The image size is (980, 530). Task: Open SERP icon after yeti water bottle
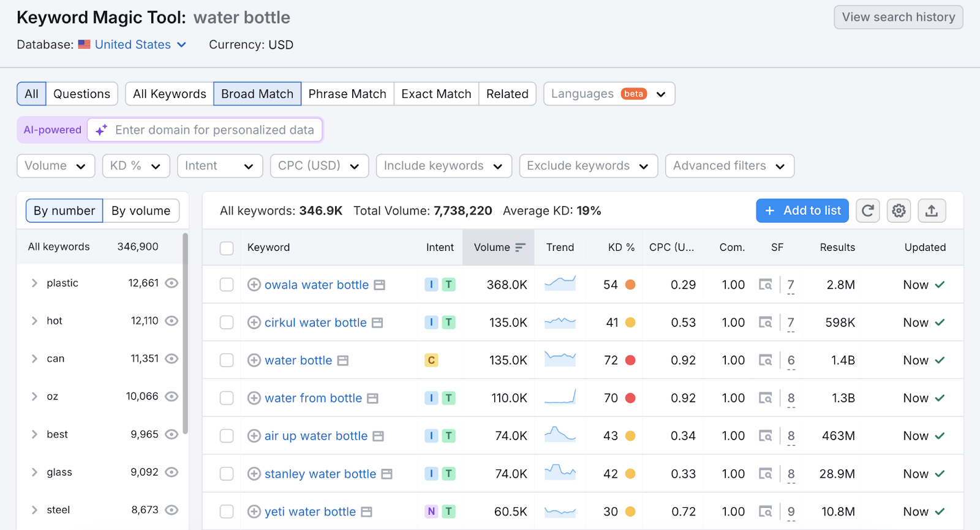[x=366, y=512]
